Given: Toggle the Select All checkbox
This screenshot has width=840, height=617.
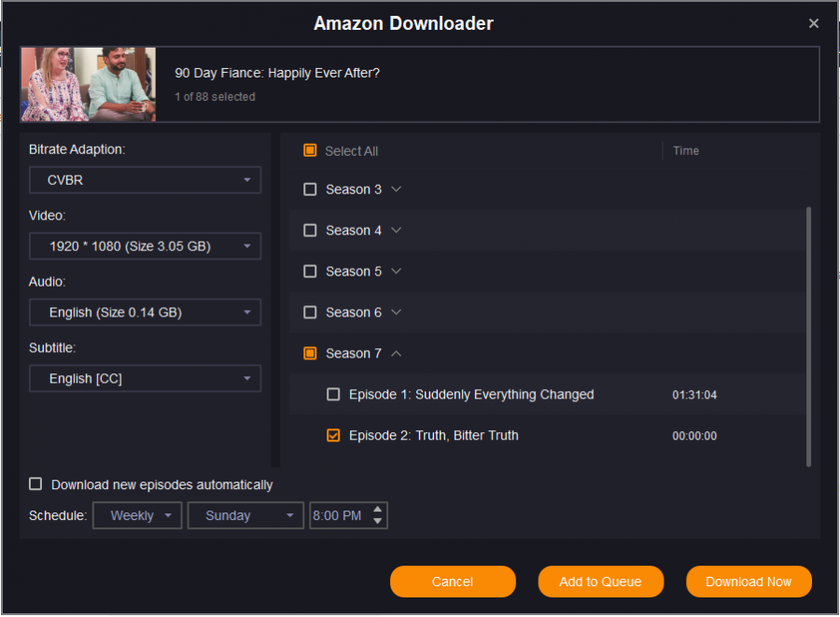Looking at the screenshot, I should click(310, 150).
